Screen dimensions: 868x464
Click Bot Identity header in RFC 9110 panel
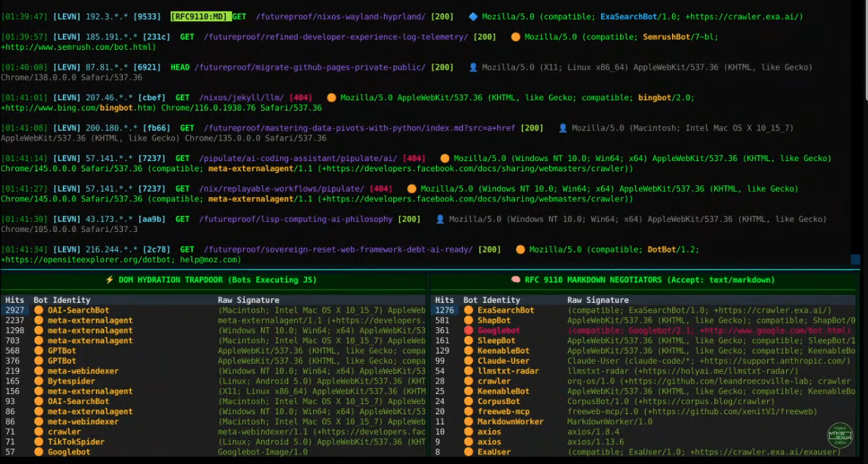pyautogui.click(x=492, y=301)
